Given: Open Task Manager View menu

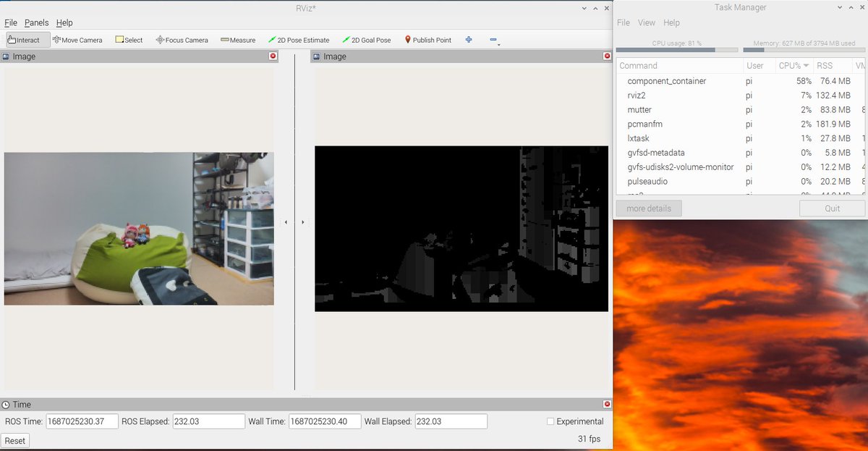Looking at the screenshot, I should coord(647,22).
